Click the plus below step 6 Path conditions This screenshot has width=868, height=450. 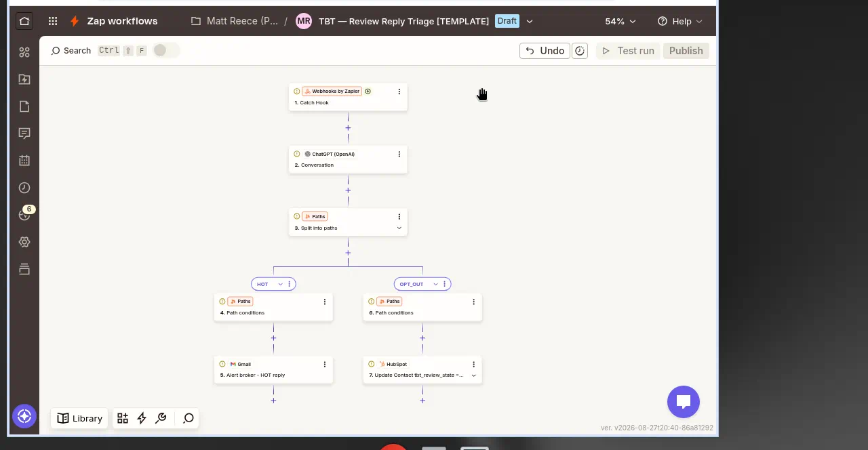tap(422, 337)
